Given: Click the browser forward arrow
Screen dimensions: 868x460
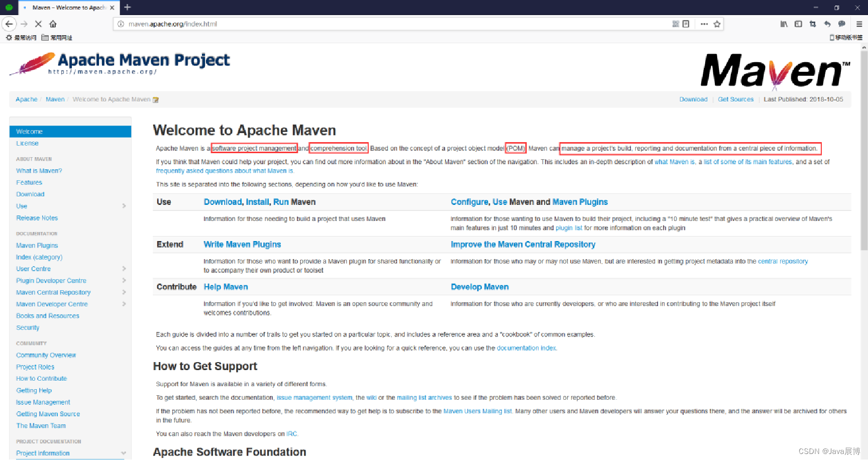Looking at the screenshot, I should (x=24, y=24).
